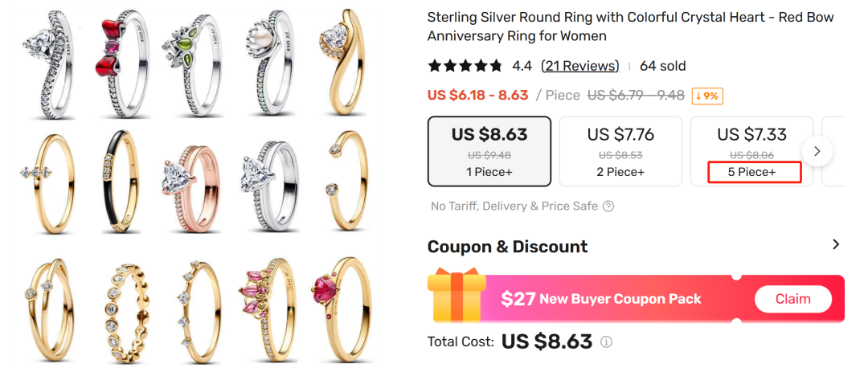Click the orange gift box icon
This screenshot has height=368, width=868.
(x=457, y=298)
